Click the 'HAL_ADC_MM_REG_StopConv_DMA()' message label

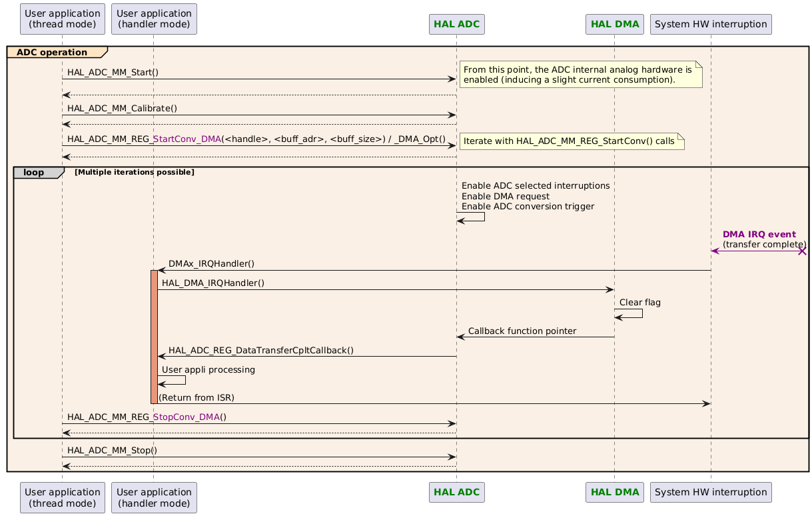(147, 417)
